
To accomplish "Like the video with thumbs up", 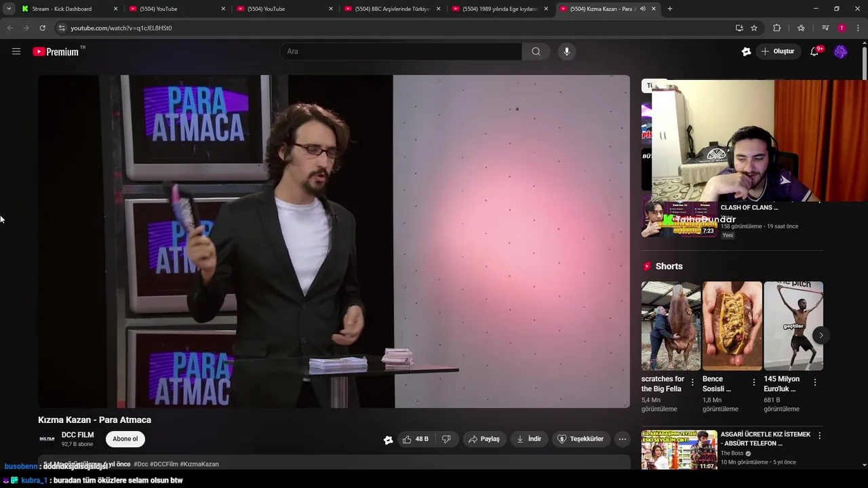I will pos(415,439).
